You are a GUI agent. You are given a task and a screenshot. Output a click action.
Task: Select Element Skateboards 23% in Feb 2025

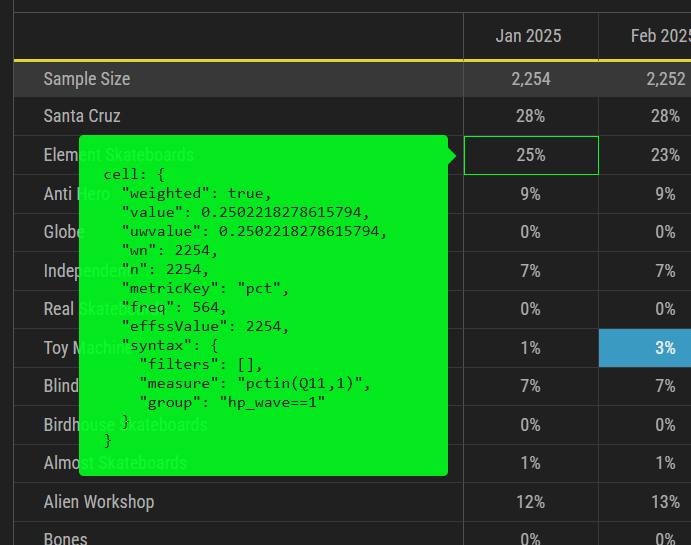pos(665,155)
